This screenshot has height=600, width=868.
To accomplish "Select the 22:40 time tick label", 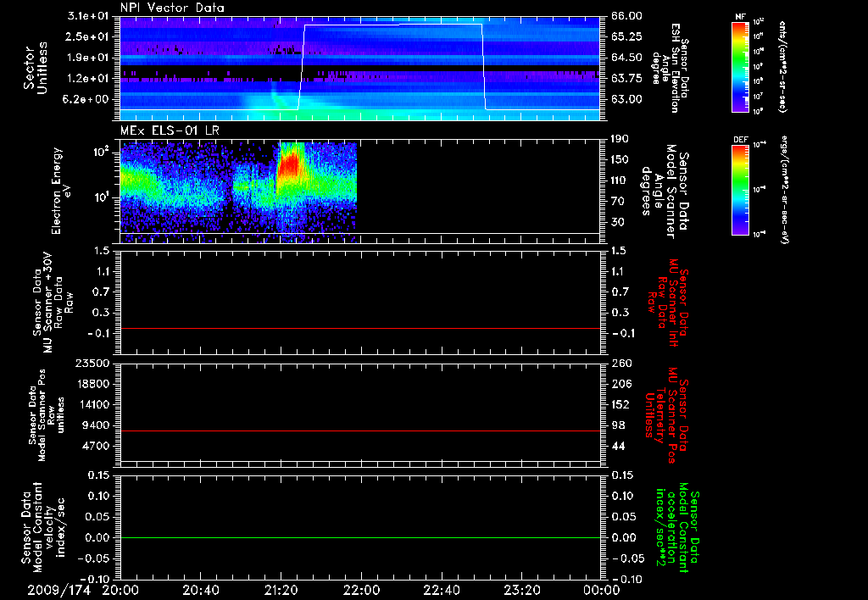I will (442, 590).
